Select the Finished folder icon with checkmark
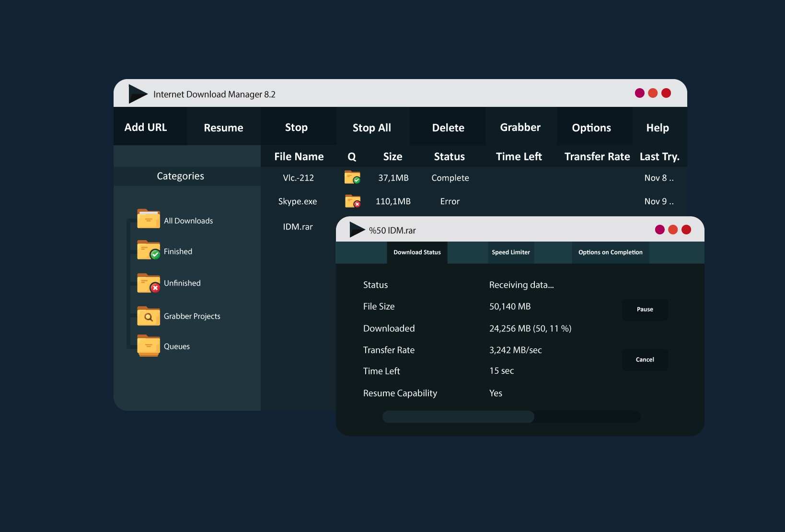This screenshot has width=785, height=532. coord(148,250)
